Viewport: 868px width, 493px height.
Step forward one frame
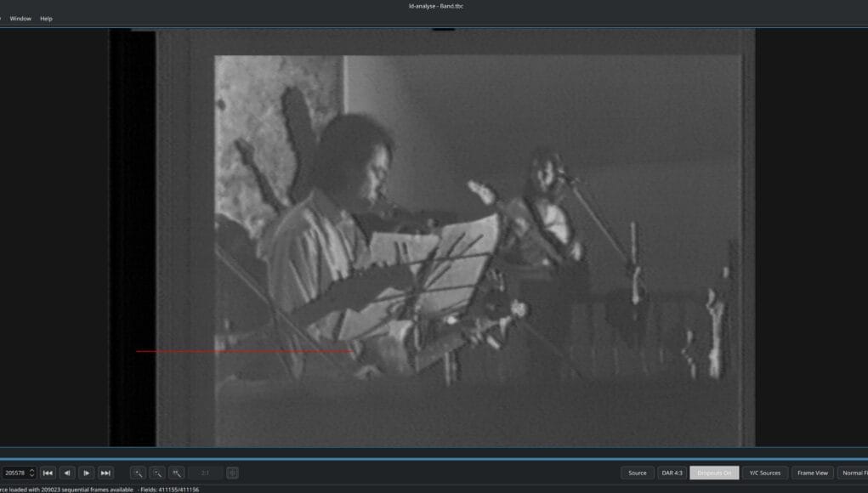(x=87, y=473)
